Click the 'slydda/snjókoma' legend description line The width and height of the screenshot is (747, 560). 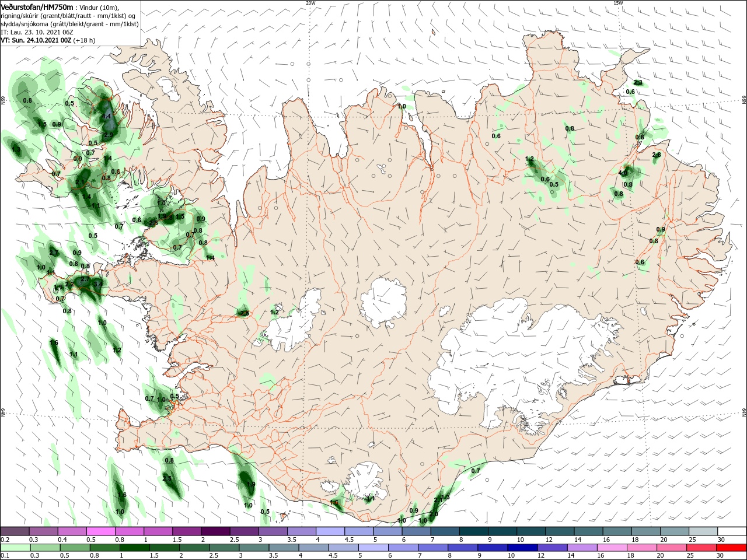pyautogui.click(x=69, y=24)
